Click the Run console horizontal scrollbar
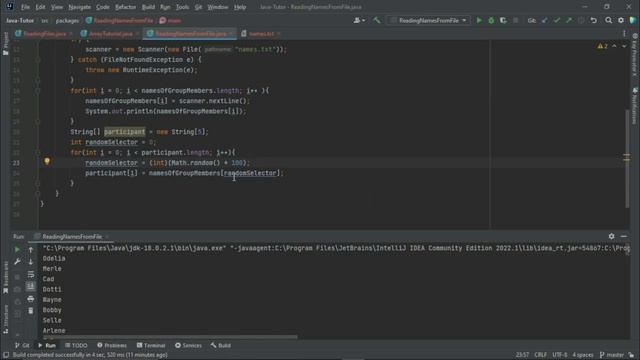Viewport: 640px width, 360px height. 170,337
